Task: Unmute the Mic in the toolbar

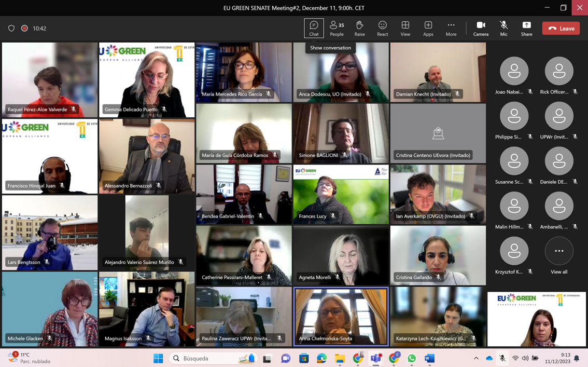Action: (x=503, y=28)
